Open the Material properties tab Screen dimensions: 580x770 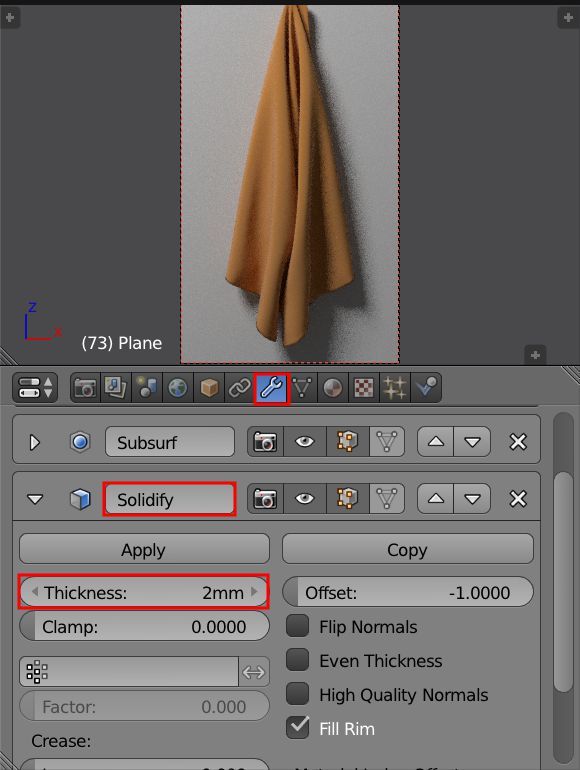tap(332, 388)
